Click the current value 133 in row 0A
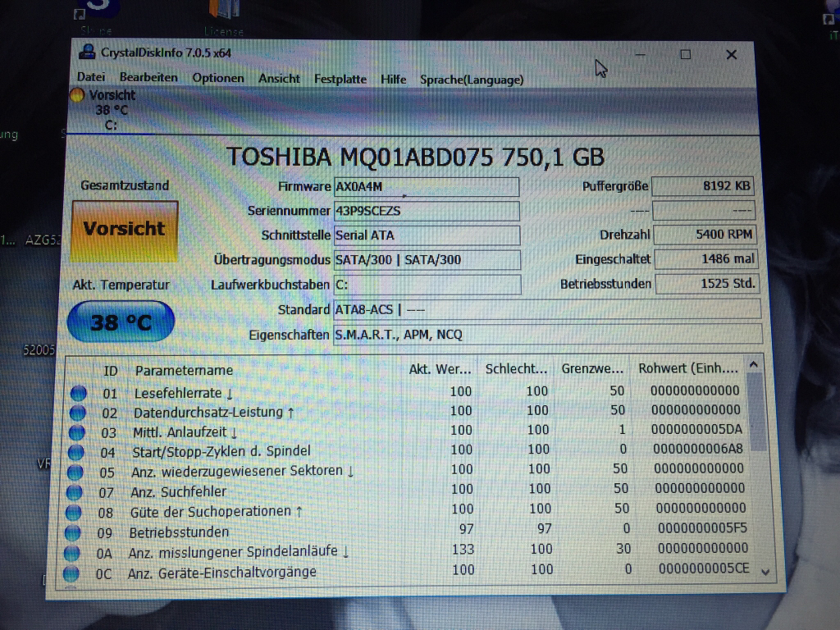Viewport: 840px width, 630px height. point(463,549)
